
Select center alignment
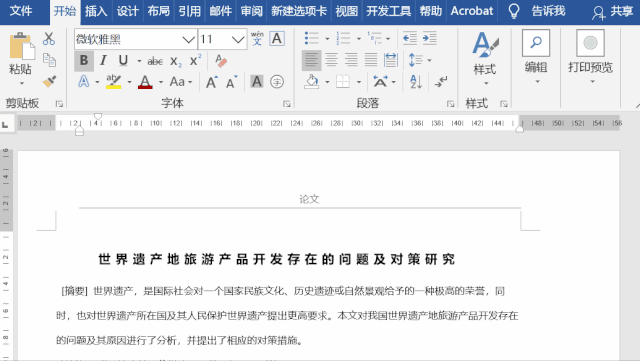coord(331,60)
